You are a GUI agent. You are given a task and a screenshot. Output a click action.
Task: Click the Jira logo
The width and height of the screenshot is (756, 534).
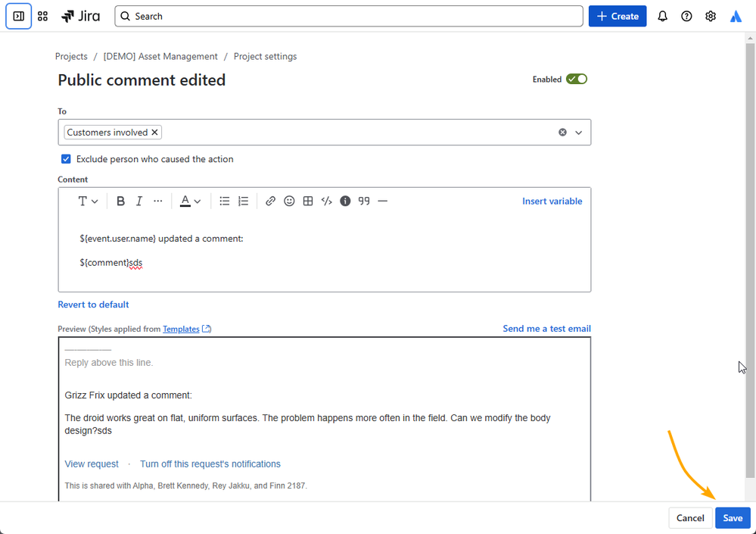(x=80, y=16)
